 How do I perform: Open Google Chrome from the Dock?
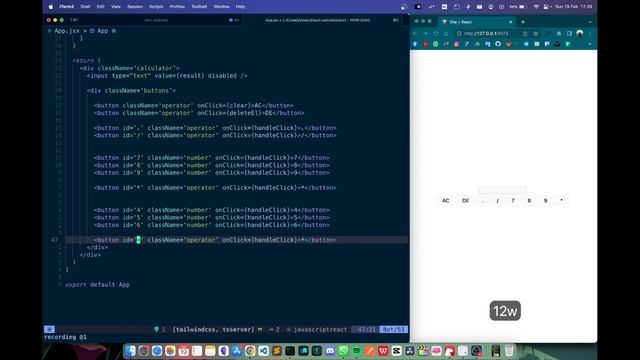tap(250, 351)
